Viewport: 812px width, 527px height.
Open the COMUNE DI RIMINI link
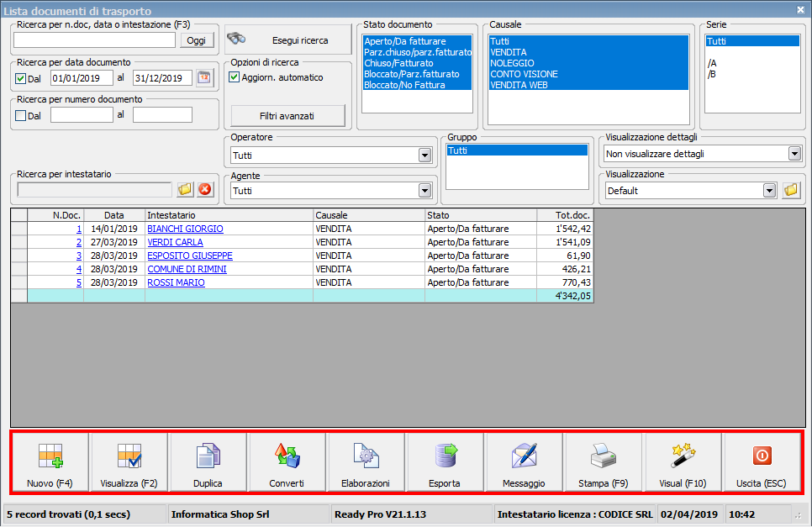pos(187,269)
